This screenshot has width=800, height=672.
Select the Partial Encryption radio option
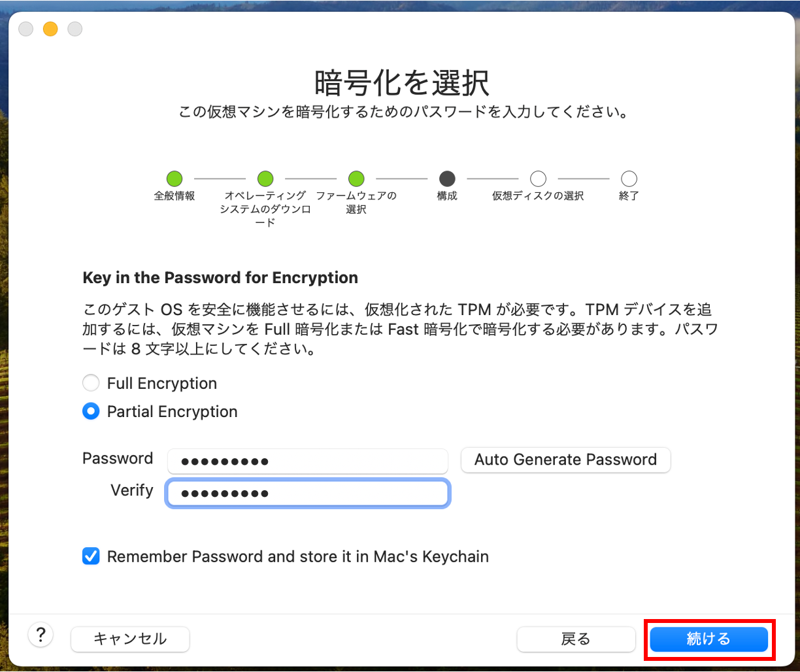tap(91, 411)
